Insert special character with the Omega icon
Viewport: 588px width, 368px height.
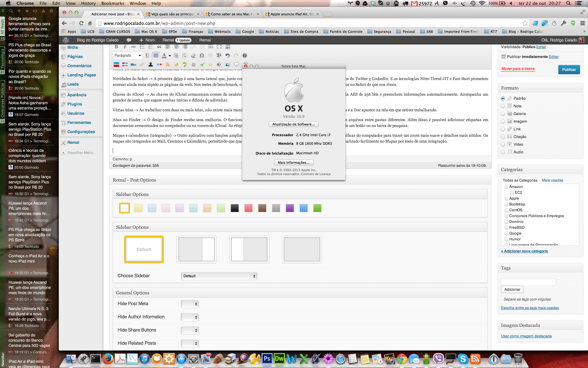click(x=202, y=56)
